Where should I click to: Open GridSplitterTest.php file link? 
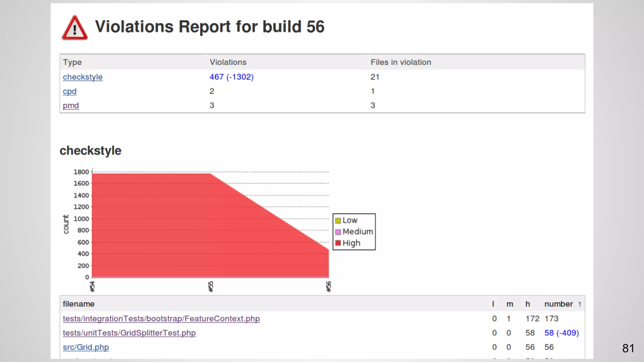click(129, 333)
